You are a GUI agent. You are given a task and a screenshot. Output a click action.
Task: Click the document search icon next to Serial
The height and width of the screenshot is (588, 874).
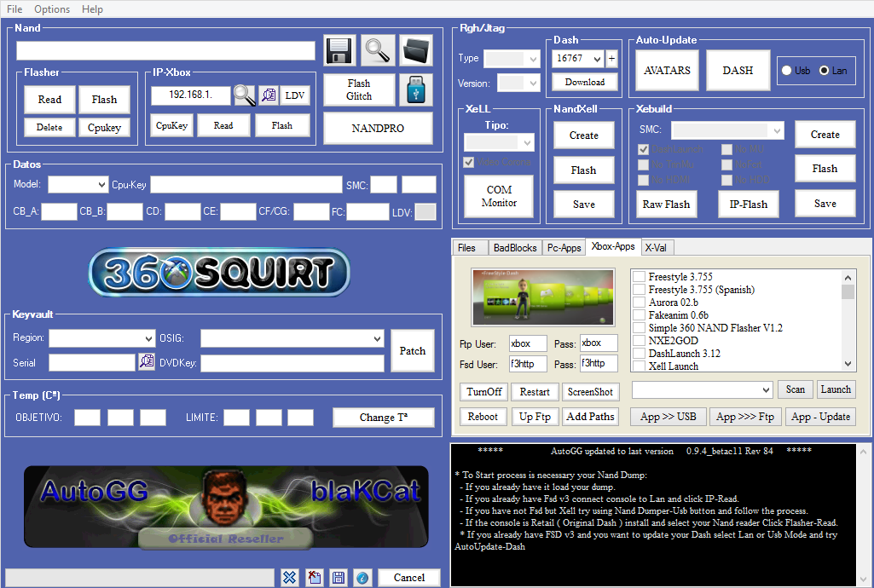147,362
